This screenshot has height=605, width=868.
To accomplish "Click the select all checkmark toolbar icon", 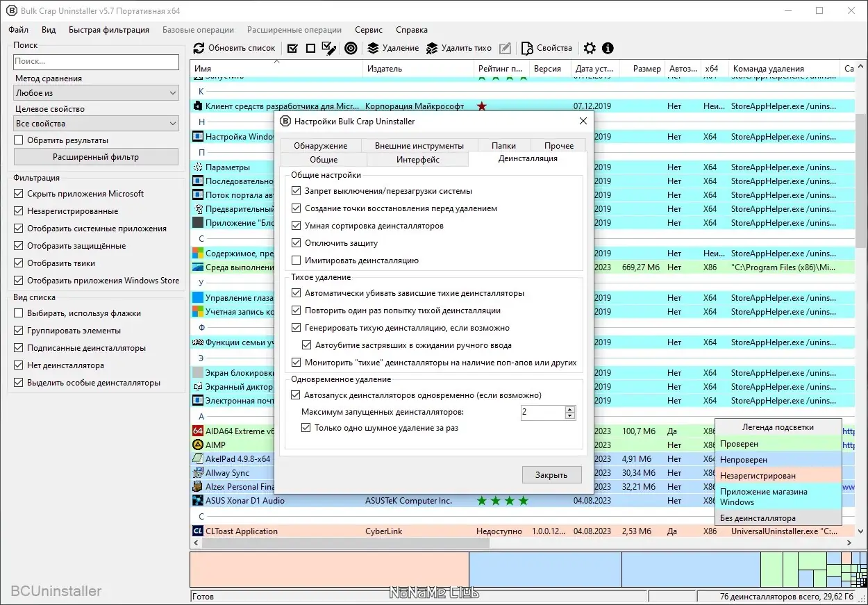I will tap(292, 48).
